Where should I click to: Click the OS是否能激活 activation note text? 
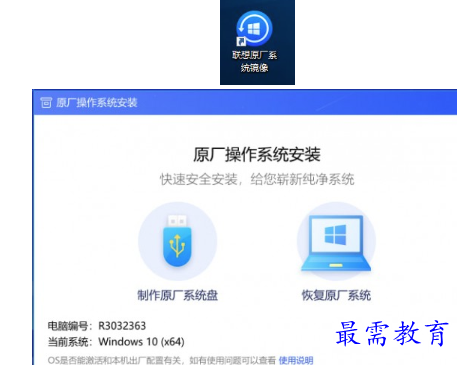162,360
